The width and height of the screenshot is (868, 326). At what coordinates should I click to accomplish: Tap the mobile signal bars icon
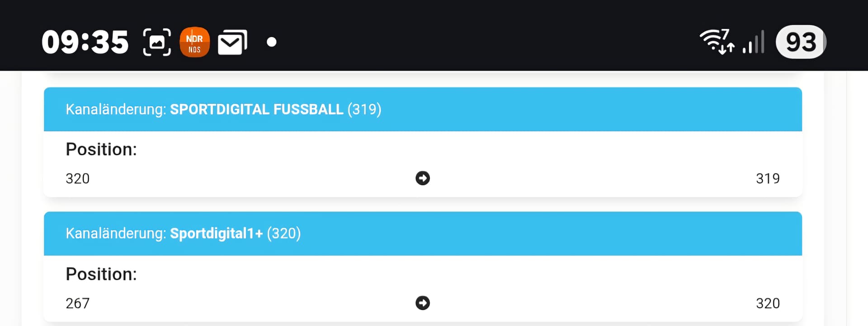[x=753, y=42]
